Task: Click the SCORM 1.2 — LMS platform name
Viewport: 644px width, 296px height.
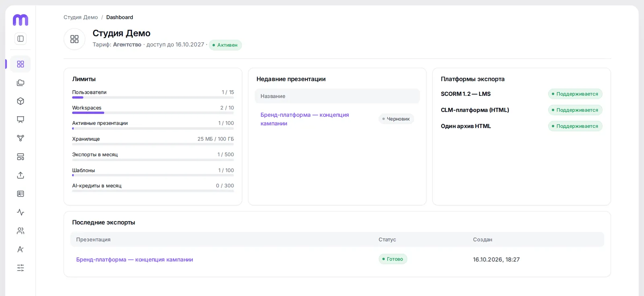Action: click(466, 94)
